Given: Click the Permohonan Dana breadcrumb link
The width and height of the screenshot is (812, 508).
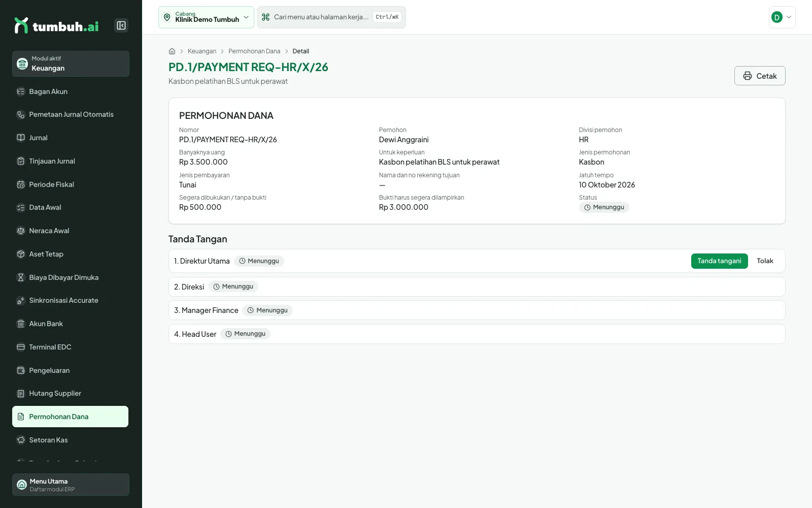Looking at the screenshot, I should coord(254,51).
